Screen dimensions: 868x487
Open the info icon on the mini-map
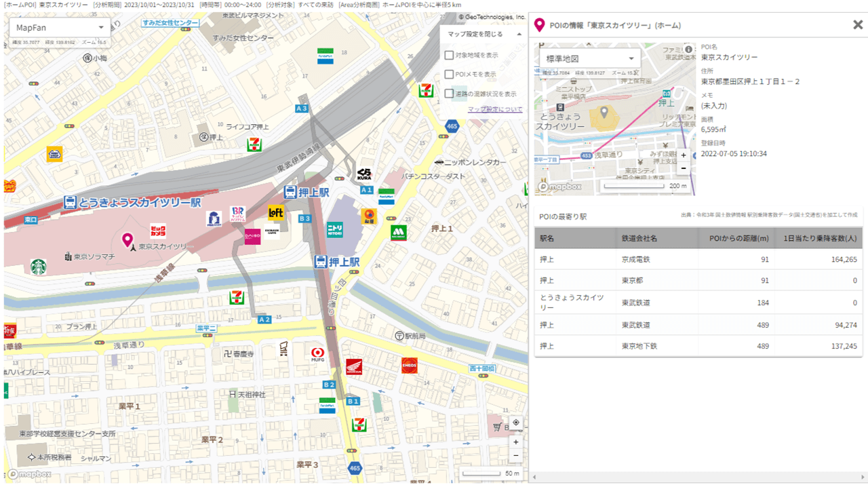pos(688,48)
